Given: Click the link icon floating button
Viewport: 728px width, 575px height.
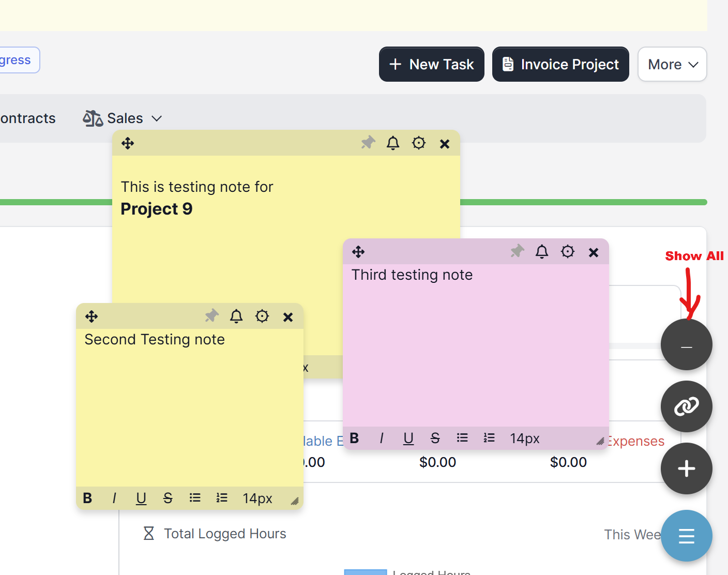Looking at the screenshot, I should [686, 406].
